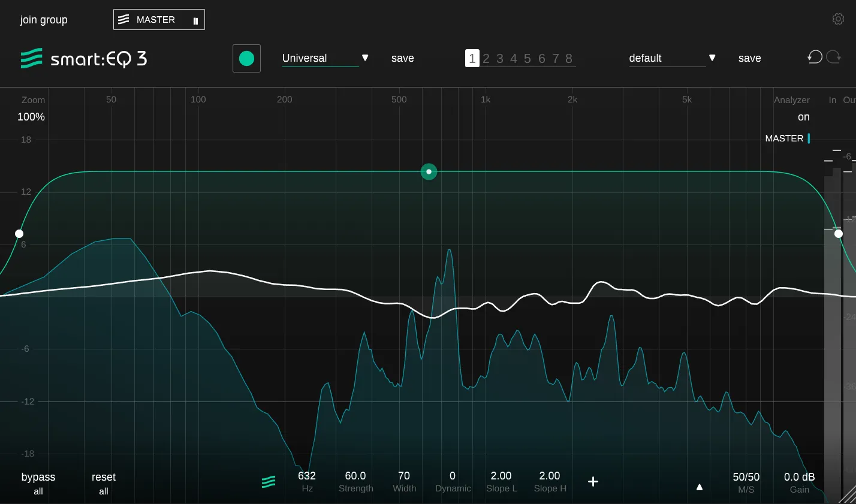Click the Strength value field showing 60.0
The width and height of the screenshot is (856, 504).
[x=355, y=476]
